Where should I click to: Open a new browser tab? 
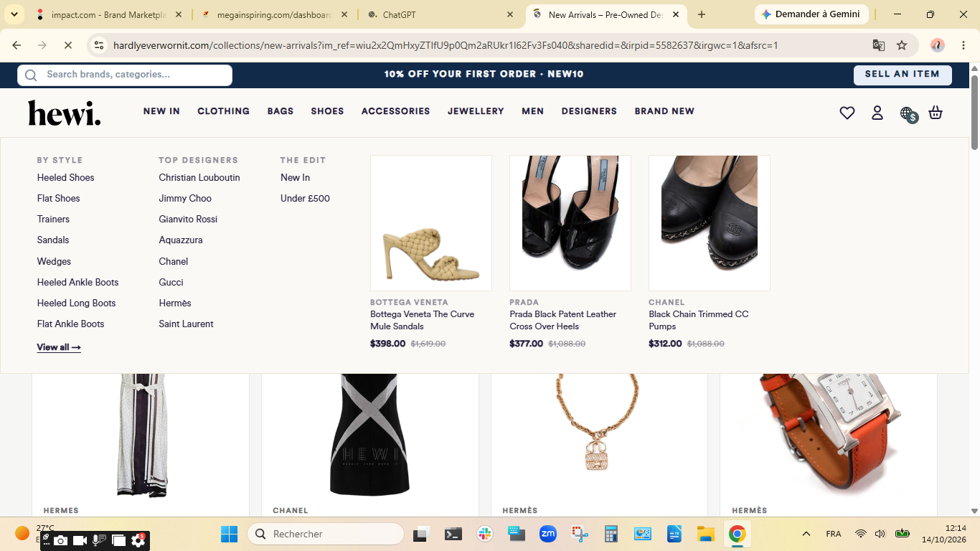[x=702, y=14]
